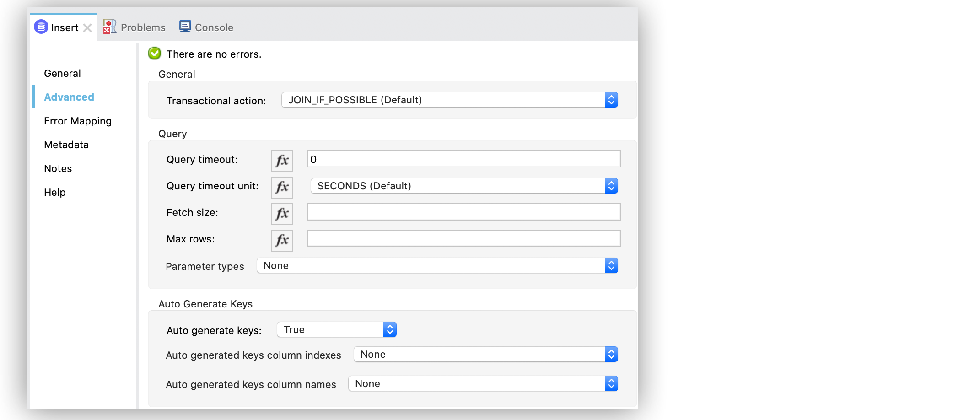Open the Auto generated keys column names dropdown

click(x=611, y=383)
